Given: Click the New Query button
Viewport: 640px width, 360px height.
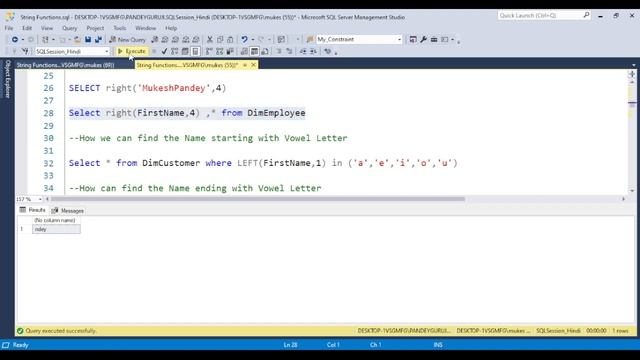Looking at the screenshot, I should coord(127,40).
